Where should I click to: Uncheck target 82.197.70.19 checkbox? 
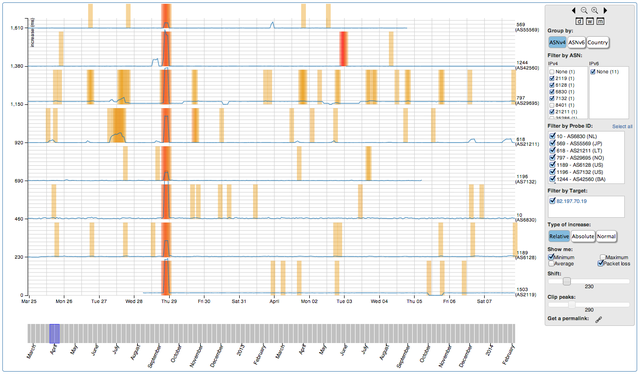coord(553,201)
